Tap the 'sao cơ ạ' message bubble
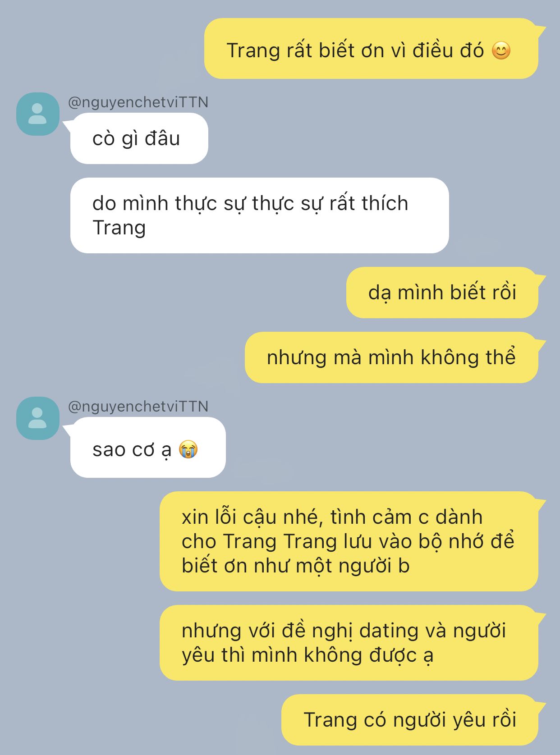Viewport: 560px width, 755px height. click(148, 448)
